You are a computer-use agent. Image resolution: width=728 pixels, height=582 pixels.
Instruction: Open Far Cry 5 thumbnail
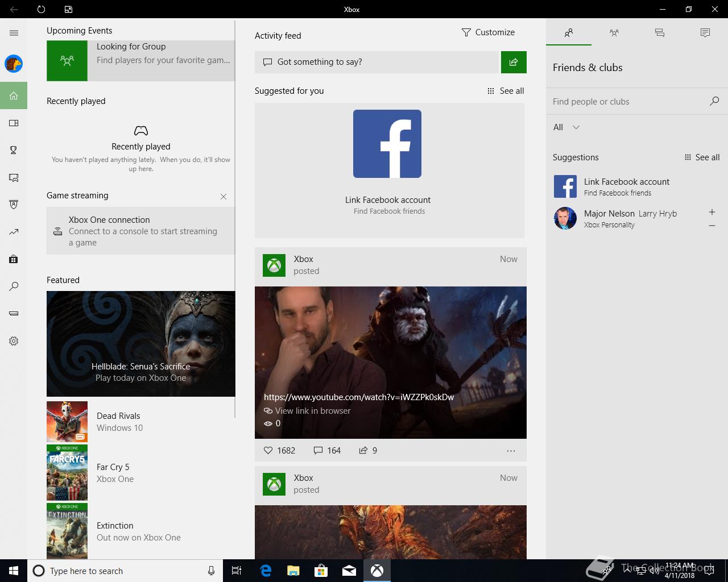[x=67, y=473]
